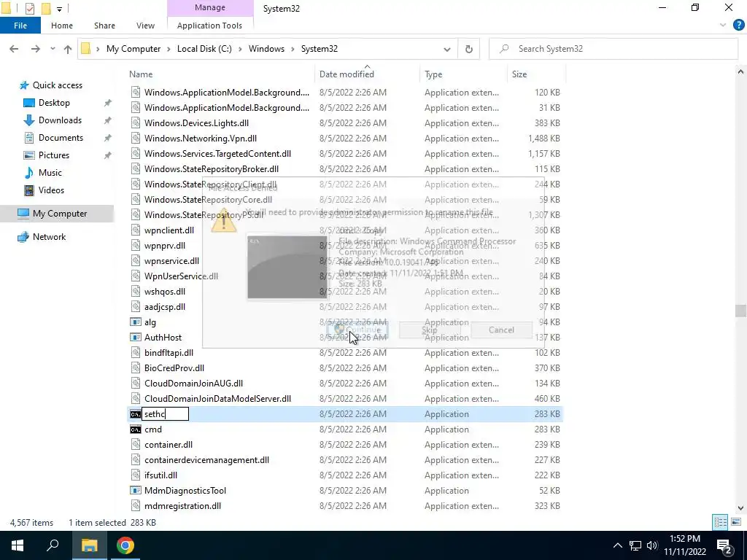
Task: Select the cmd application icon
Action: pos(135,429)
